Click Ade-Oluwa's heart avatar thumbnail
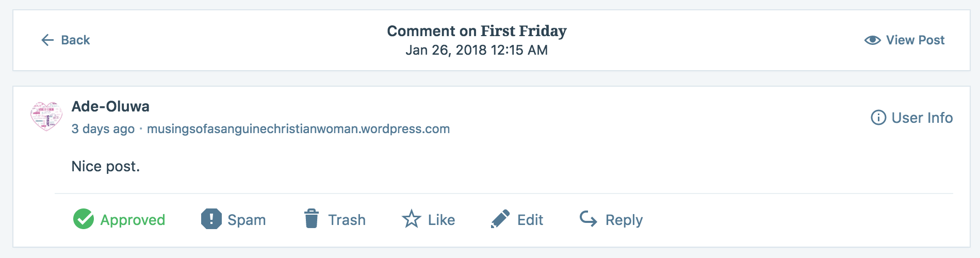 (x=46, y=116)
